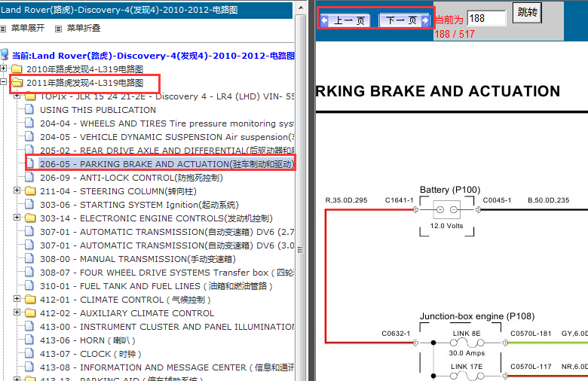Click the icon beside 菜单展开
Screen dimensions: 588x381
[3, 29]
